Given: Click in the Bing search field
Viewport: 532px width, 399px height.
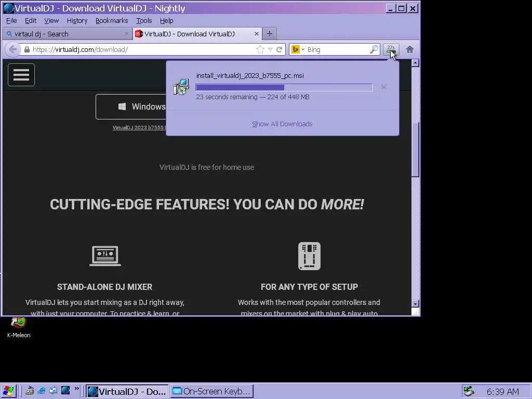Looking at the screenshot, I should coord(337,49).
